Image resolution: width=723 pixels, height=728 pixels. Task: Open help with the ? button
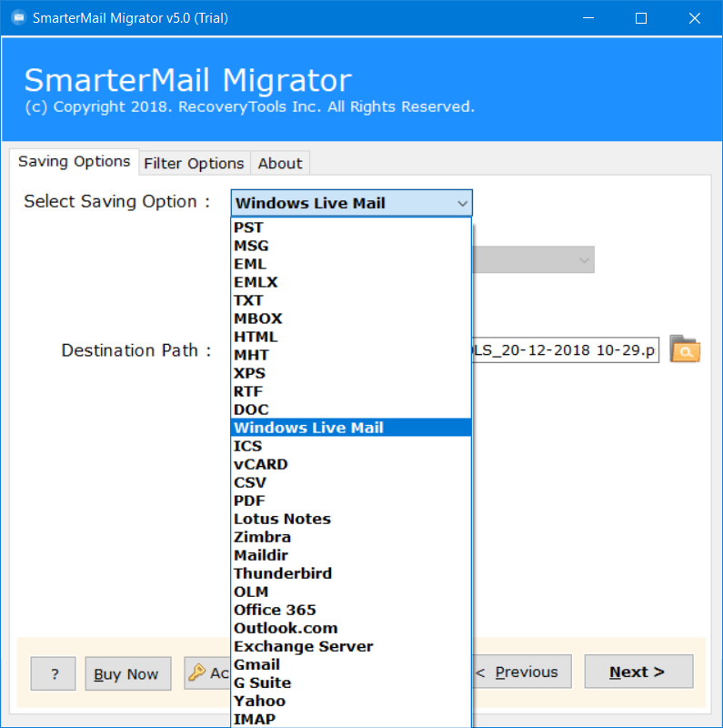(54, 673)
